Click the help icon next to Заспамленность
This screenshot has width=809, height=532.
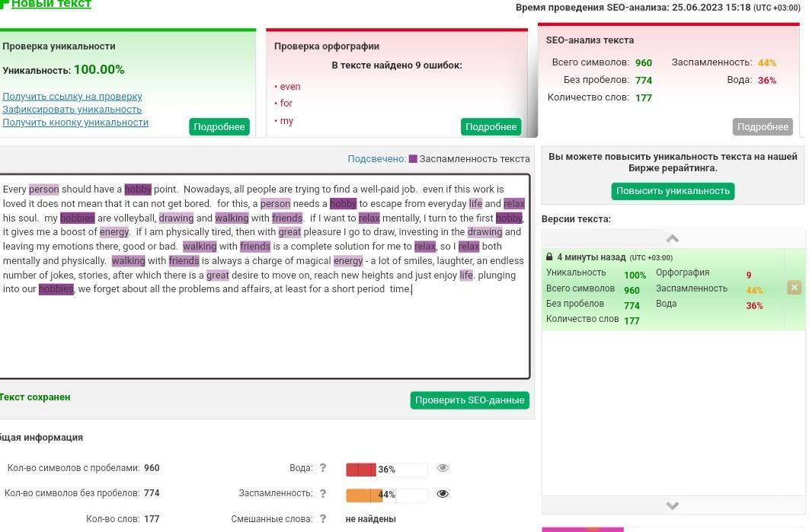pos(323,493)
